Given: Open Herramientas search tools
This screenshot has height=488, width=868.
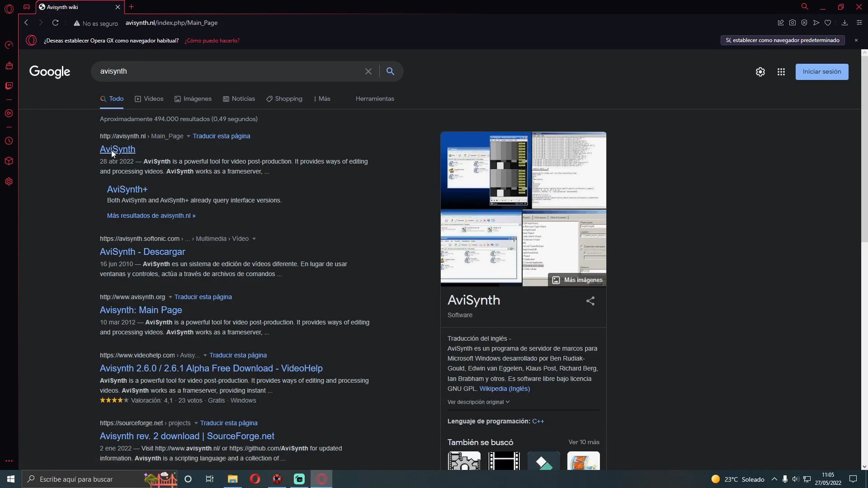Looking at the screenshot, I should click(375, 99).
